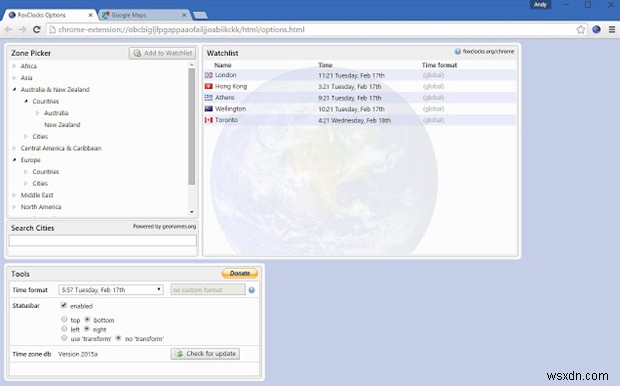Click the browser back arrow
The image size is (620, 386).
click(x=8, y=30)
